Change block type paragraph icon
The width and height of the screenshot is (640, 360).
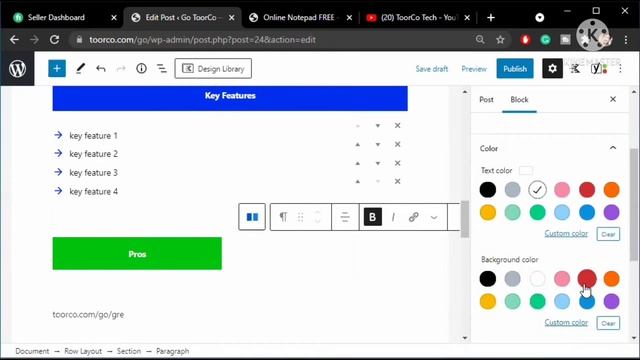click(x=283, y=217)
